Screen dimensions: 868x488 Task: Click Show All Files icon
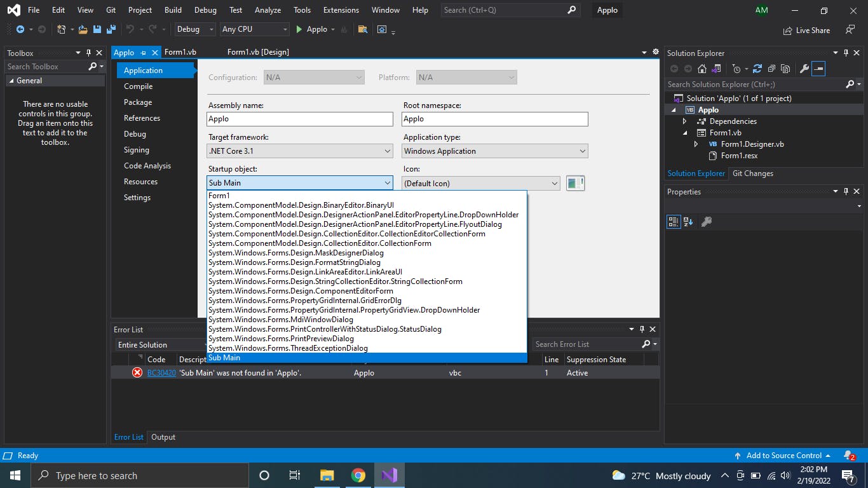(785, 69)
